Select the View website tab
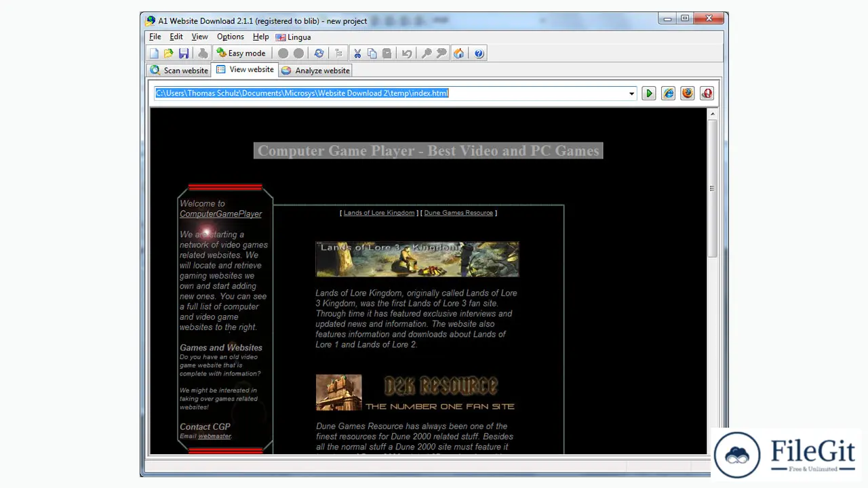 pos(245,70)
